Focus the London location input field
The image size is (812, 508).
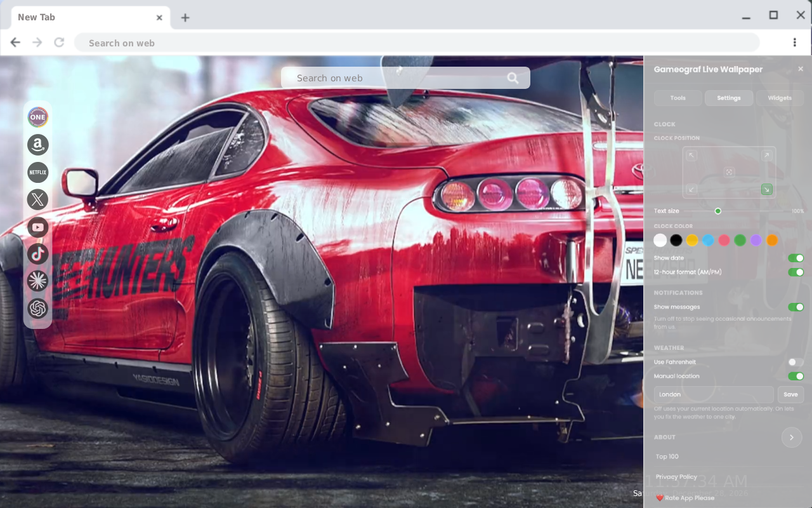[x=714, y=394]
